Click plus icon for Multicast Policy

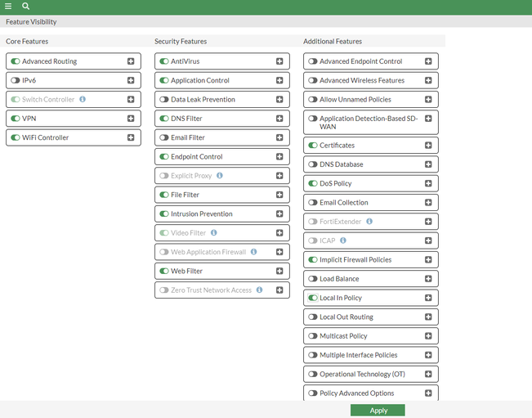pos(428,336)
